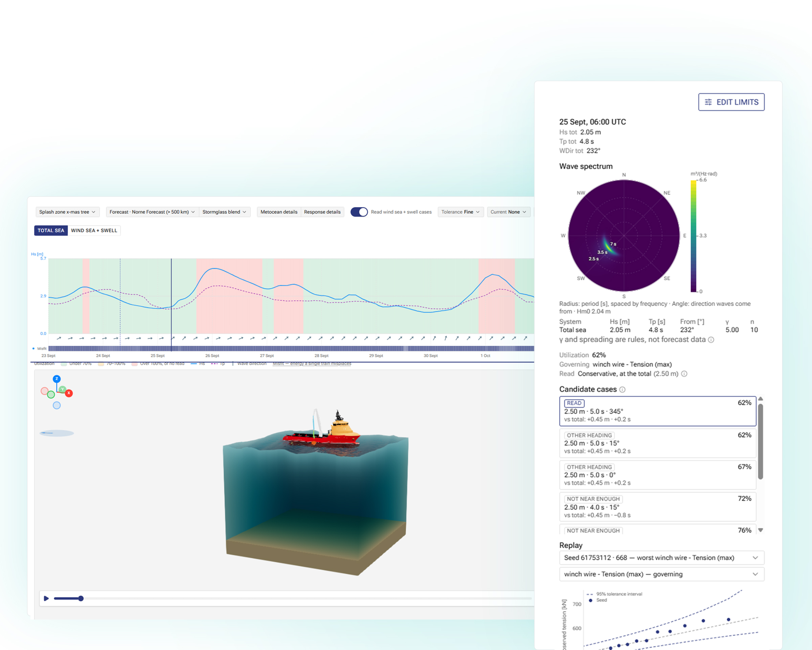Open the Stormglass blend dropdown

point(224,212)
